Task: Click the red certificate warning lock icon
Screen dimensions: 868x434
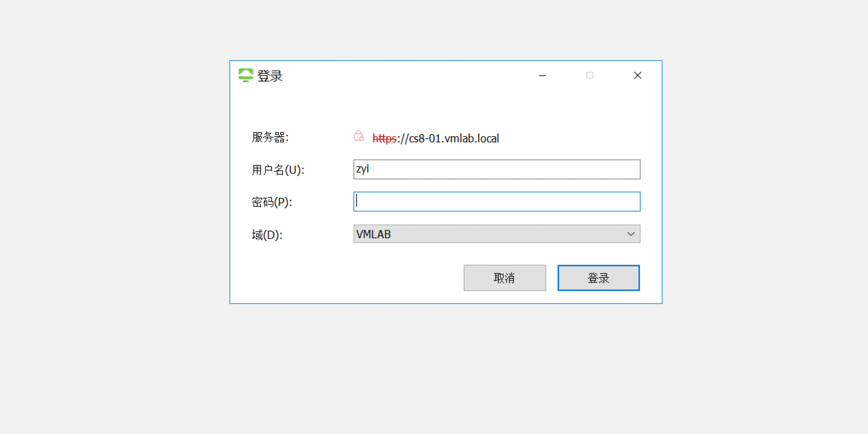Action: click(x=359, y=136)
